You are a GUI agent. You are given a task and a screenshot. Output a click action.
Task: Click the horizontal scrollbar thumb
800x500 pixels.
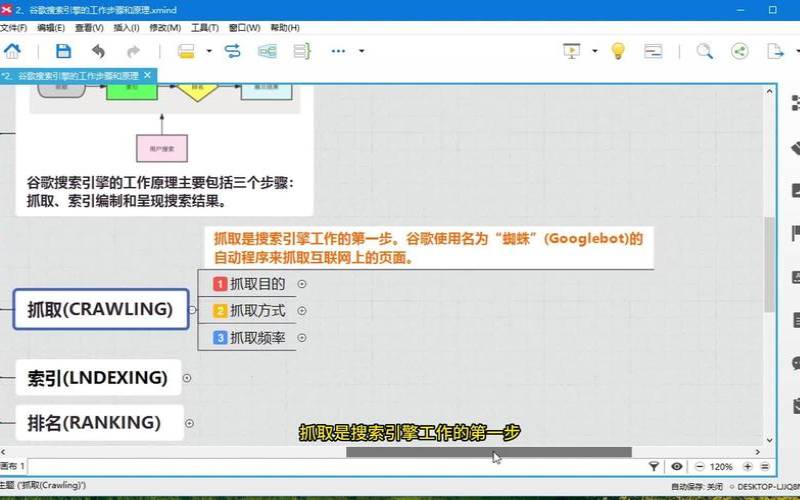click(x=489, y=452)
